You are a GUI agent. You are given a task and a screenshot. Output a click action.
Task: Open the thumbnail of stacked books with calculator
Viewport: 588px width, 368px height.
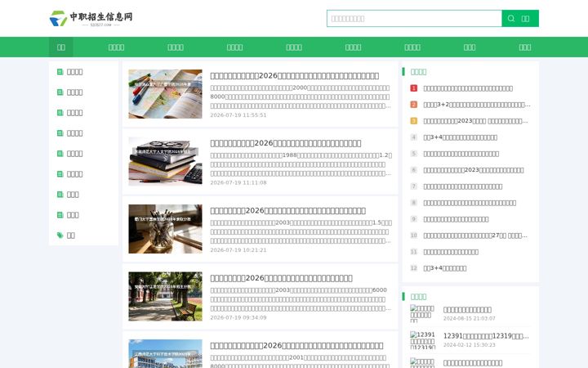165,161
